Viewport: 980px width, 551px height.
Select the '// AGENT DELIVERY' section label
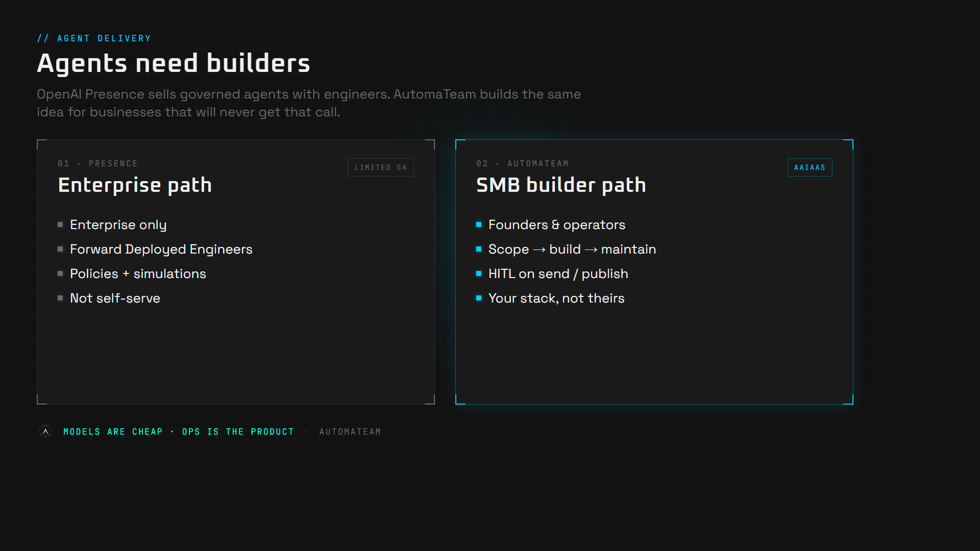(94, 38)
